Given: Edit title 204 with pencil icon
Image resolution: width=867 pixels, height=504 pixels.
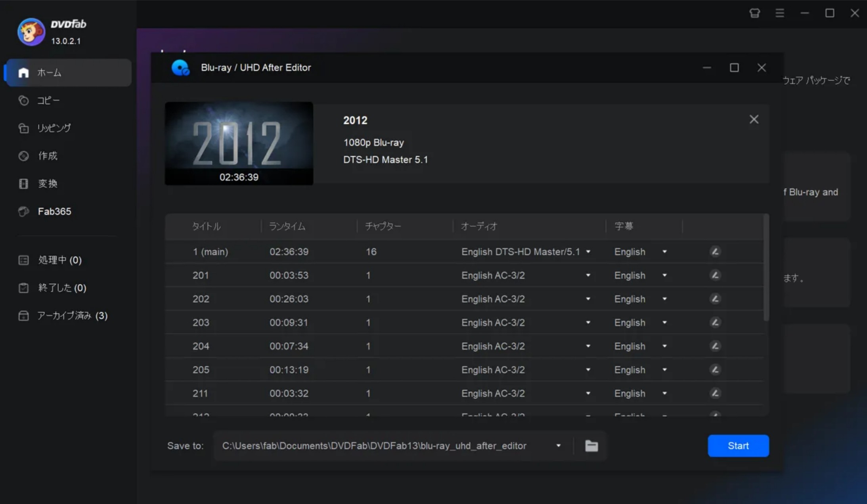Looking at the screenshot, I should (715, 346).
